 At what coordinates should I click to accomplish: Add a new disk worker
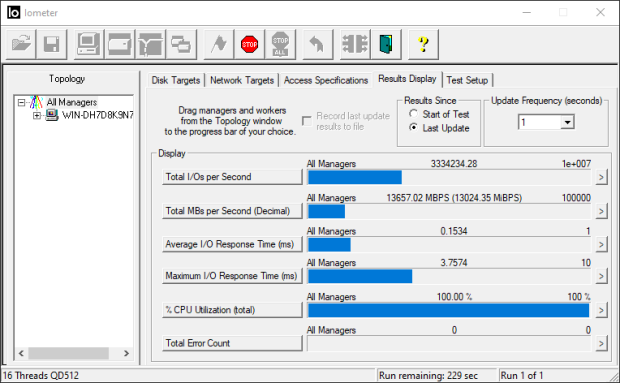[x=119, y=44]
